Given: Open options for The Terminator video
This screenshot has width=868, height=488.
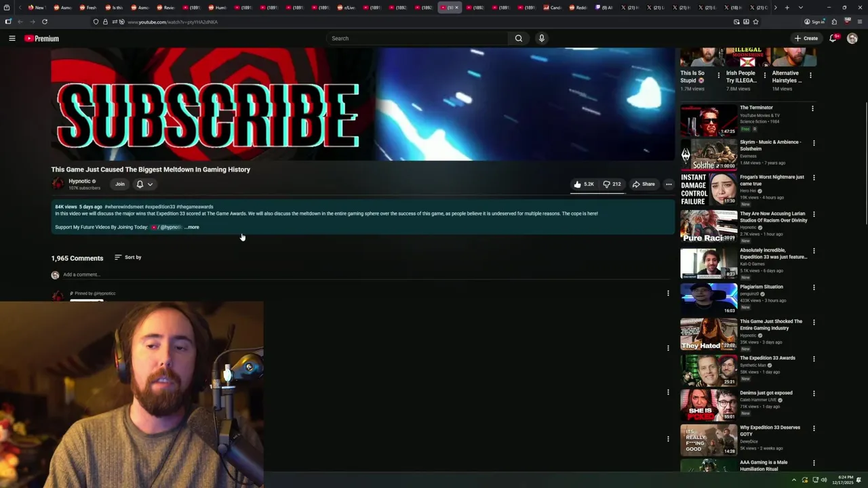Looking at the screenshot, I should (812, 108).
